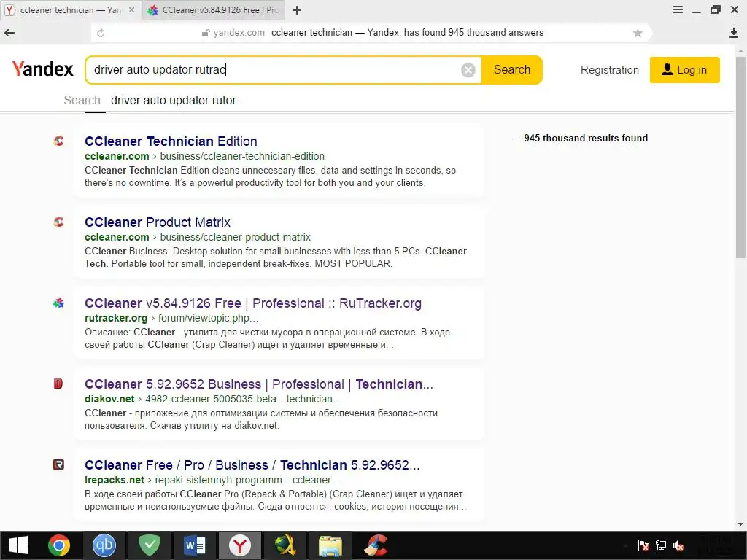Click the address bar showing yandex.com
The width and height of the screenshot is (747, 560).
coord(371,33)
